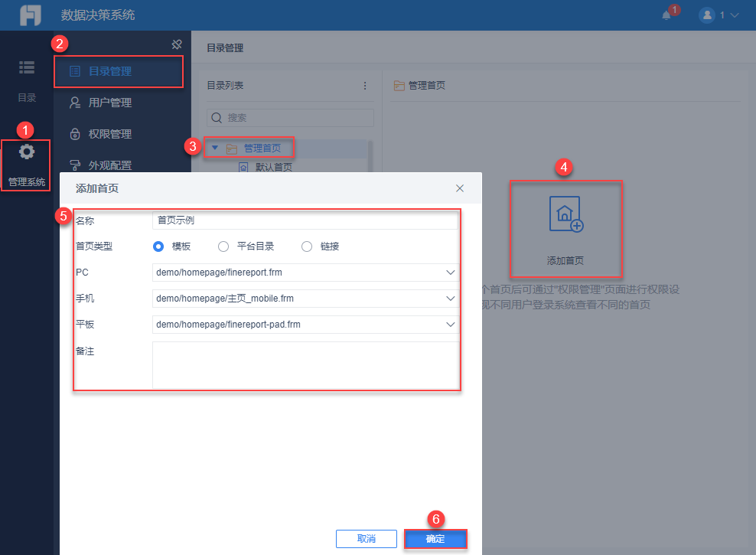
Task: Click the 名称 input field
Action: coord(305,220)
